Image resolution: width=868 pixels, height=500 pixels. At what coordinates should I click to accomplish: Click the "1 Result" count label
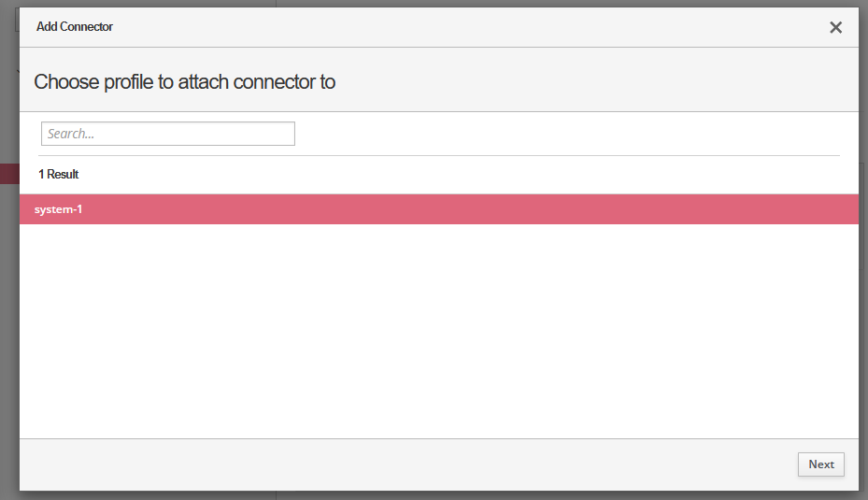pos(58,175)
